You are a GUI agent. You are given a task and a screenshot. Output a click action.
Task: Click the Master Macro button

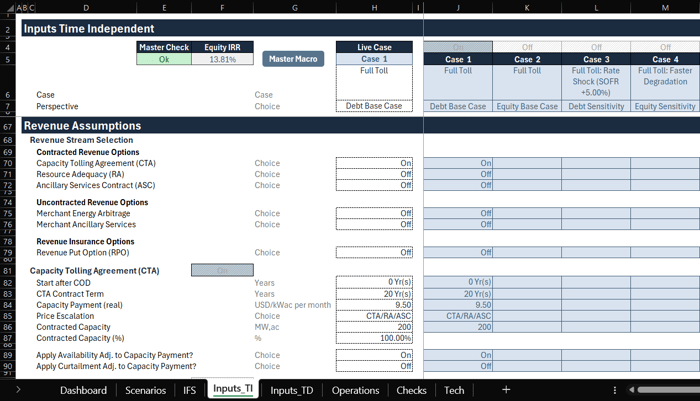point(294,59)
